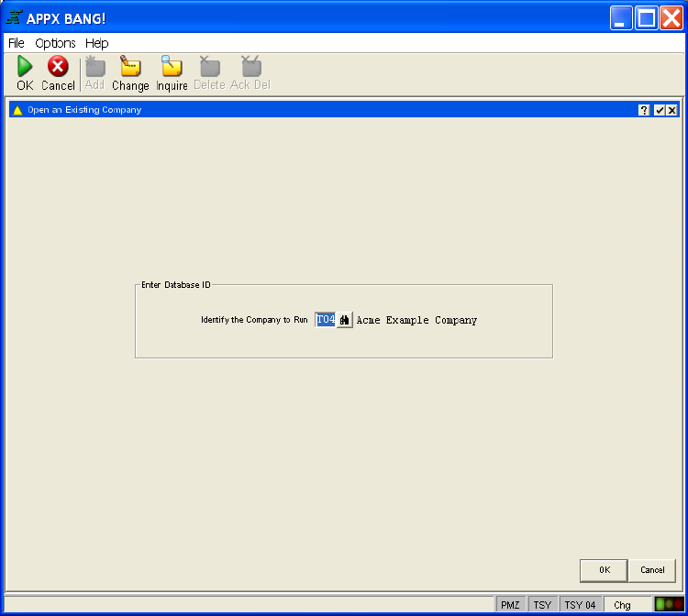The width and height of the screenshot is (688, 616).
Task: Click the green OK arrow toolbar icon
Action: [25, 66]
